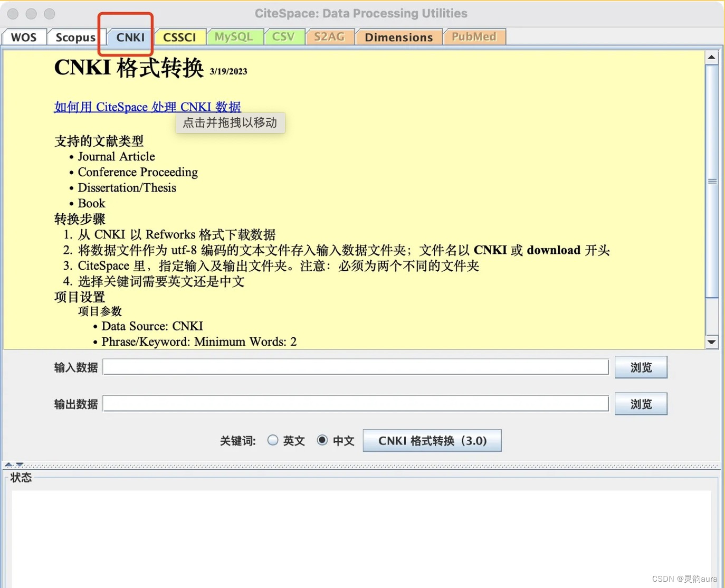The height and width of the screenshot is (588, 725).
Task: Expand the split pane using down arrow
Action: coord(20,464)
